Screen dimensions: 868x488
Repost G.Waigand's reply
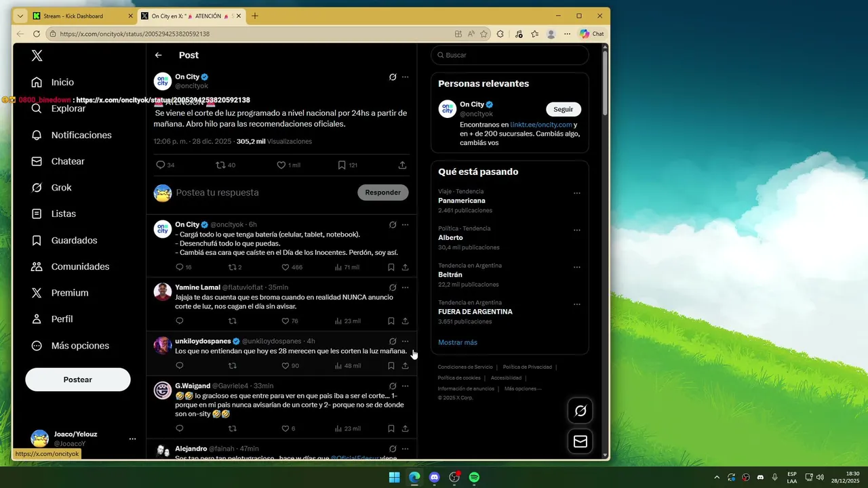(x=233, y=428)
